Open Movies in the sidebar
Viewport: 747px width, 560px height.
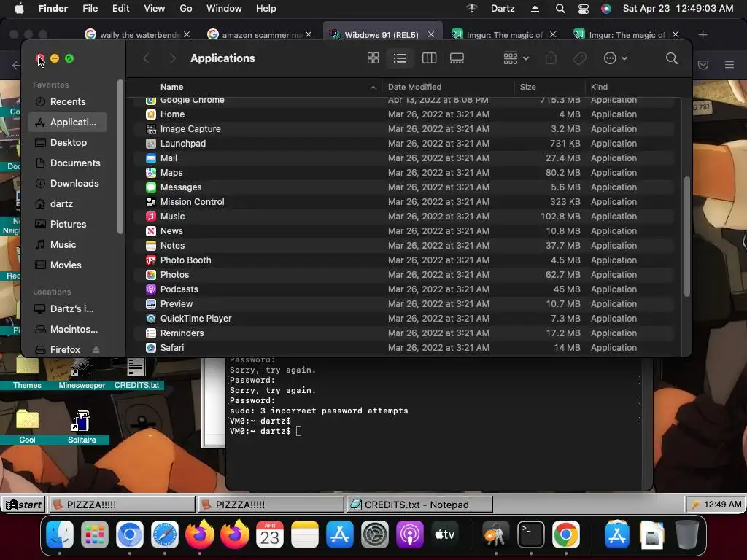(x=68, y=265)
